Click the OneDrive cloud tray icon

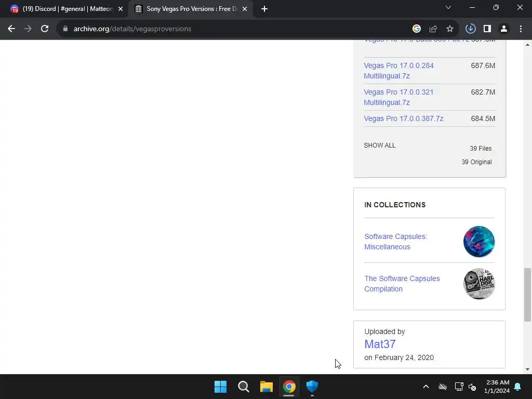pyautogui.click(x=443, y=387)
